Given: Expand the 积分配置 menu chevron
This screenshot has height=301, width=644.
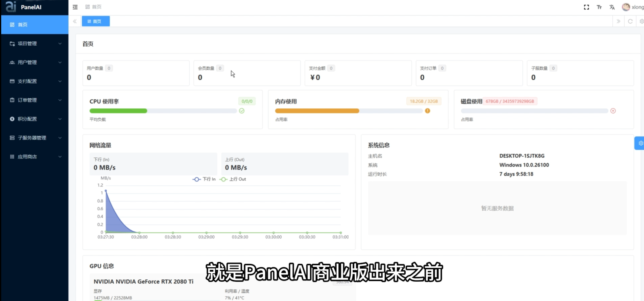Looking at the screenshot, I should tap(60, 119).
